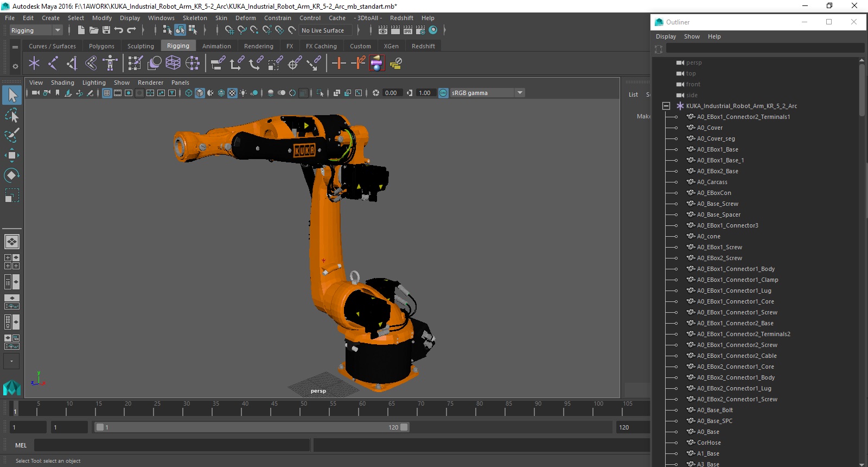The image size is (868, 467).
Task: Toggle Select by Object Type mode
Action: [180, 30]
